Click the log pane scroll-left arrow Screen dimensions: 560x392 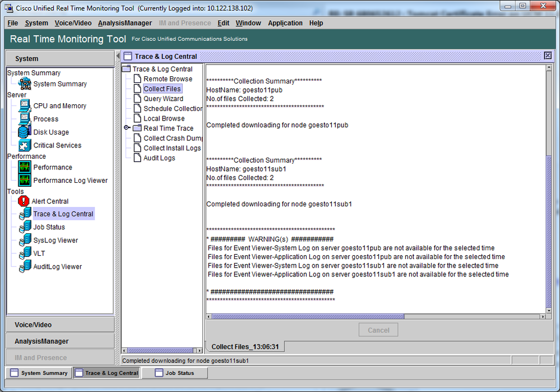(209, 317)
